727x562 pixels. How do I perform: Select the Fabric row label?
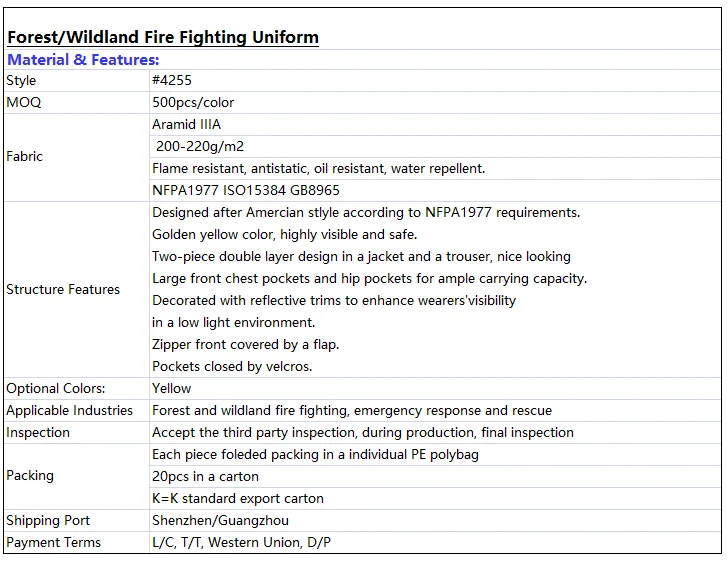pyautogui.click(x=25, y=157)
